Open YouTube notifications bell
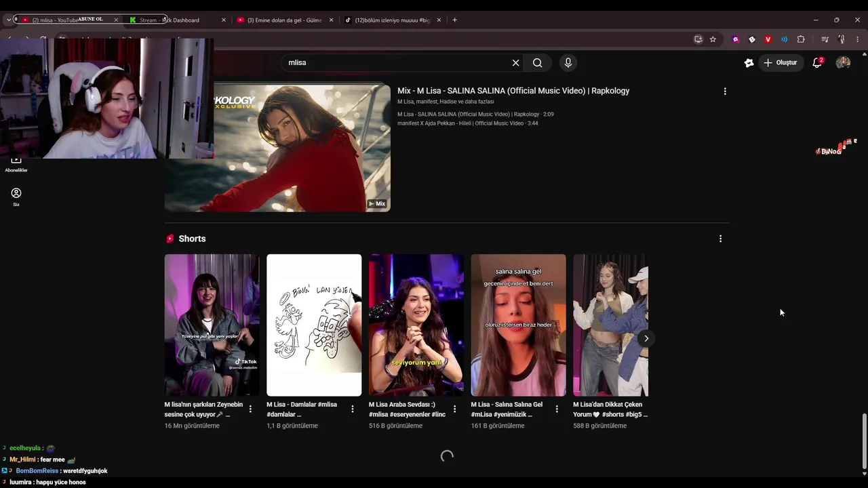This screenshot has width=868, height=488. click(x=818, y=62)
